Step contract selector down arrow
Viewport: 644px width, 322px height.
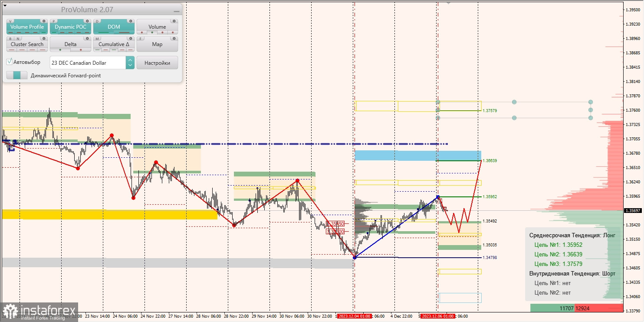[x=130, y=65]
